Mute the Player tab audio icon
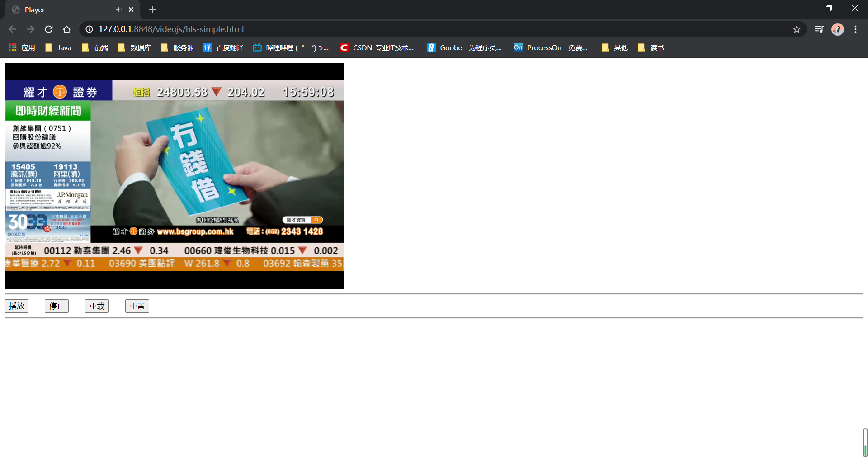The width and height of the screenshot is (868, 471). pos(118,9)
